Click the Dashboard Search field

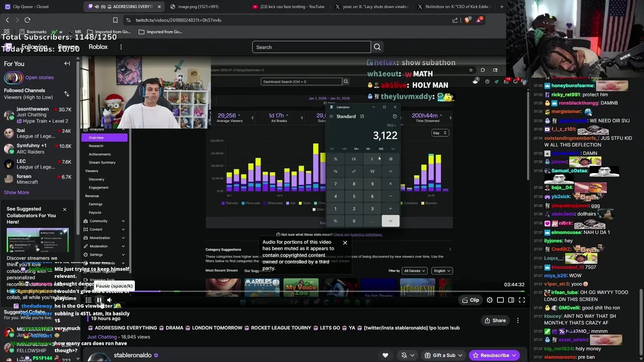click(301, 81)
